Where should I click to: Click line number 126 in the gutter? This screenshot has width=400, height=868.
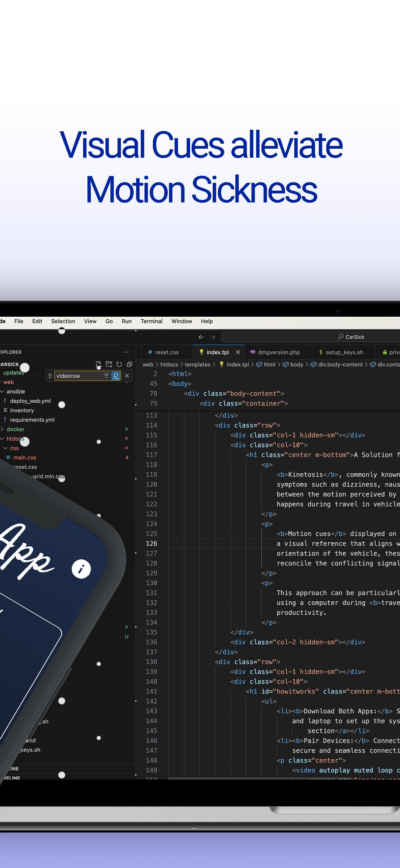pyautogui.click(x=152, y=544)
